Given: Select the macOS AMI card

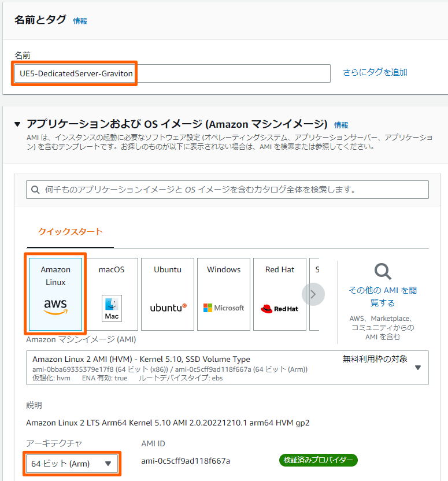Looking at the screenshot, I should 112,294.
